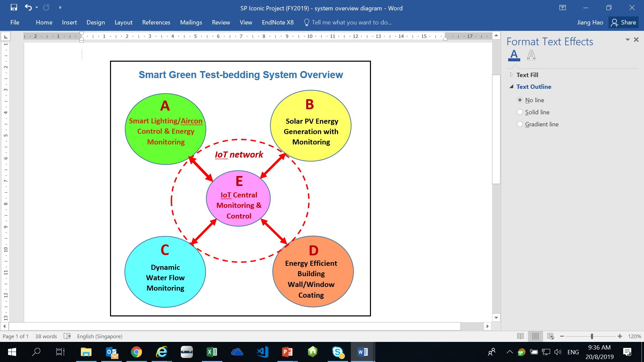Click the Tell me what you want search box
The height and width of the screenshot is (362, 644).
[x=348, y=22]
